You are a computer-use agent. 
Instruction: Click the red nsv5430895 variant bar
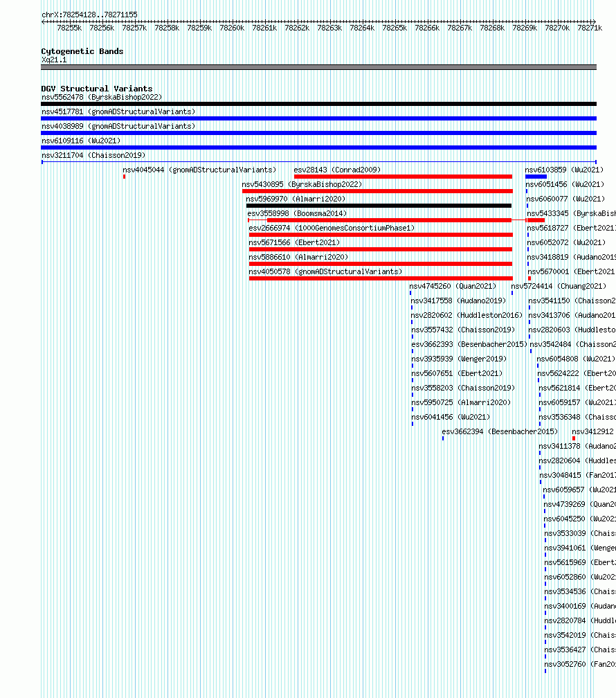[x=377, y=191]
